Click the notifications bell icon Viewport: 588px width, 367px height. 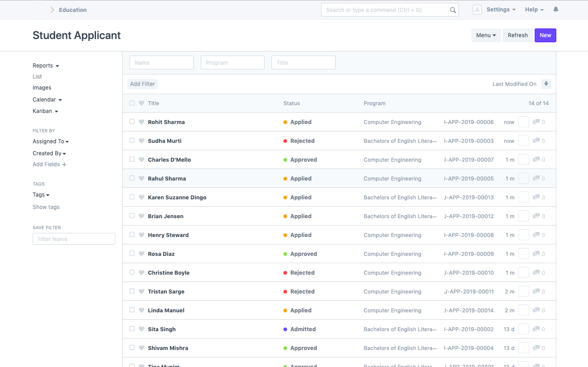click(556, 10)
